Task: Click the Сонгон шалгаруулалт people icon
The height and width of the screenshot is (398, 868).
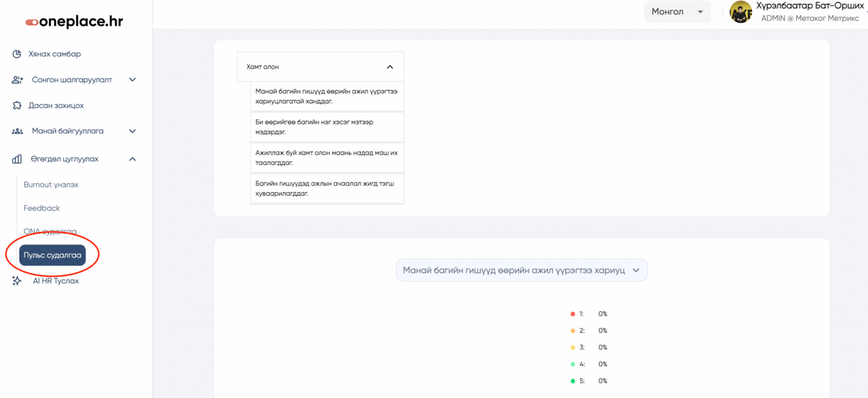Action: click(17, 80)
